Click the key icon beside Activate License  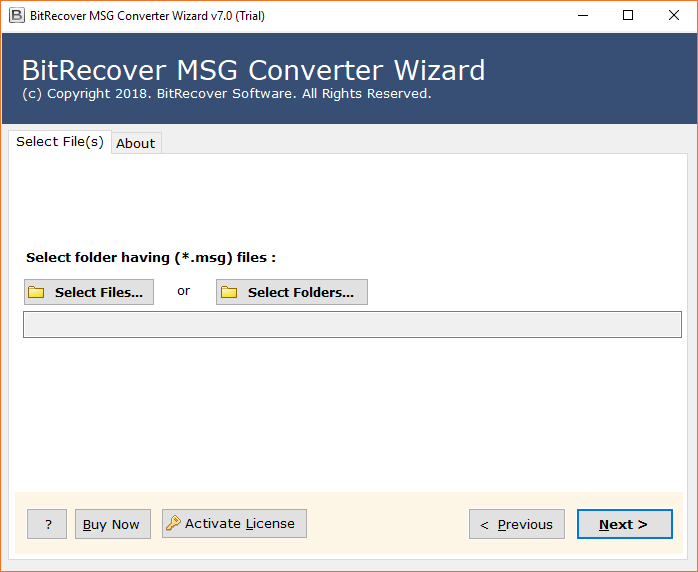(x=174, y=524)
